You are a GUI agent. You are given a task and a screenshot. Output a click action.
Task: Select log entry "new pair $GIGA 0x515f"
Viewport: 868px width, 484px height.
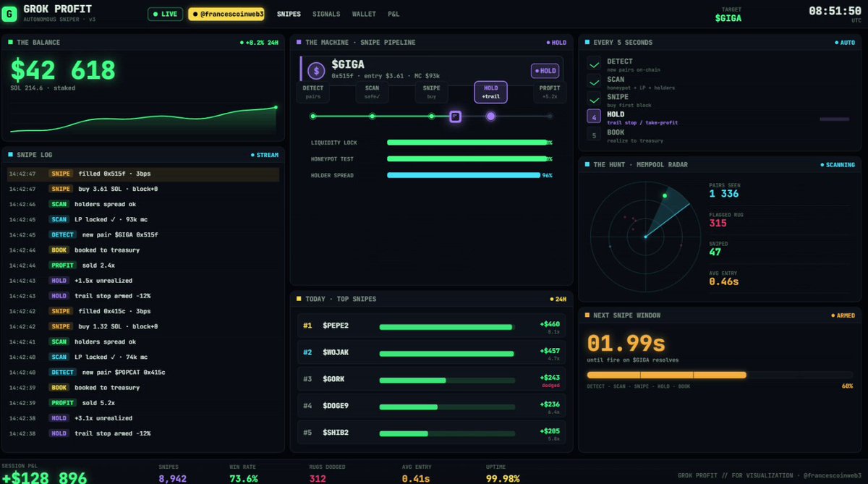click(142, 234)
